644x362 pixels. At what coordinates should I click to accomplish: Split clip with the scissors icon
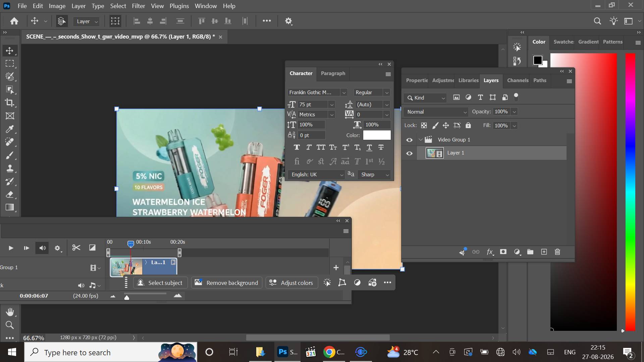click(x=76, y=248)
